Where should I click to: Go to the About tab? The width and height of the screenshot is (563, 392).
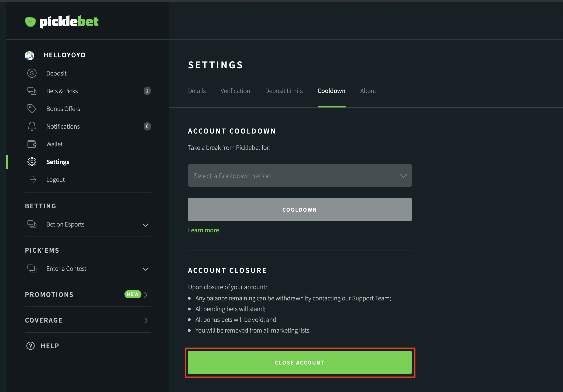368,91
